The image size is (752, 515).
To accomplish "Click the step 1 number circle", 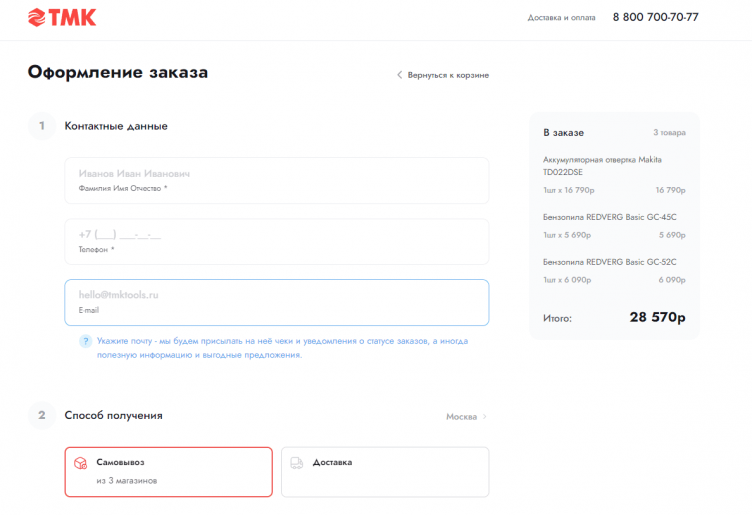I will tap(41, 126).
